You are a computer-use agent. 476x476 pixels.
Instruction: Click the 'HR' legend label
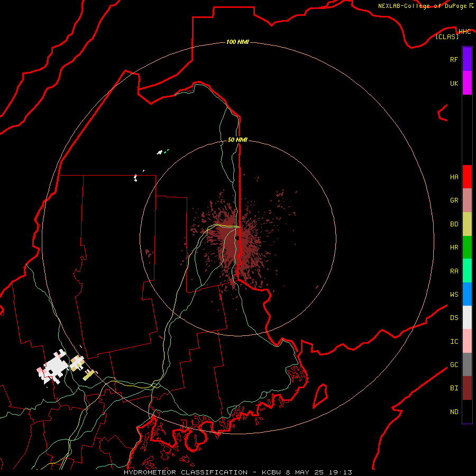pyautogui.click(x=454, y=248)
